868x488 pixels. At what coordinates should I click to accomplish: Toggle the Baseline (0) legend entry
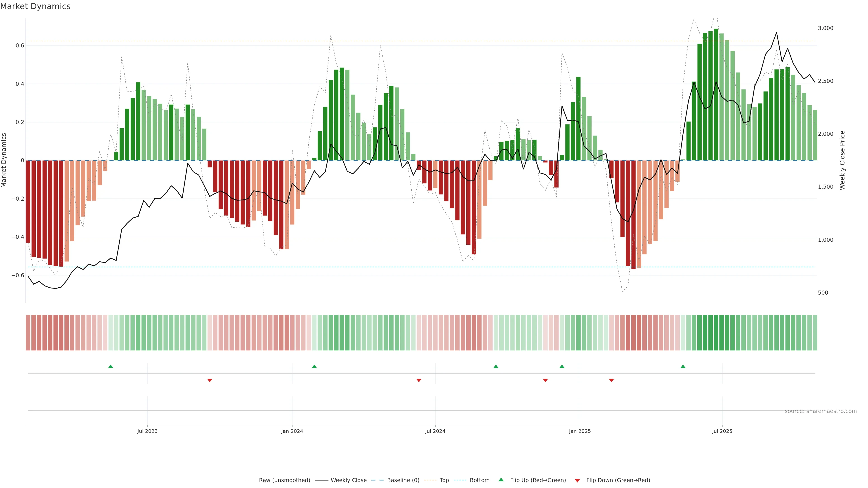pos(403,480)
